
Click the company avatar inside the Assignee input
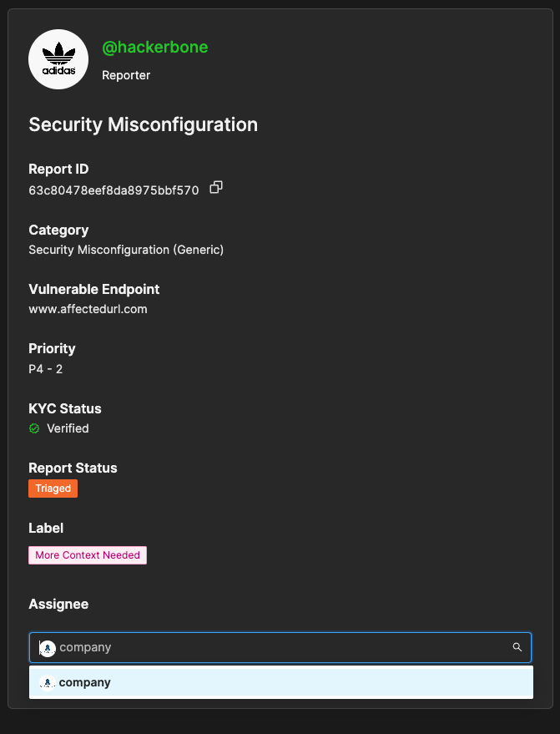[x=48, y=648]
